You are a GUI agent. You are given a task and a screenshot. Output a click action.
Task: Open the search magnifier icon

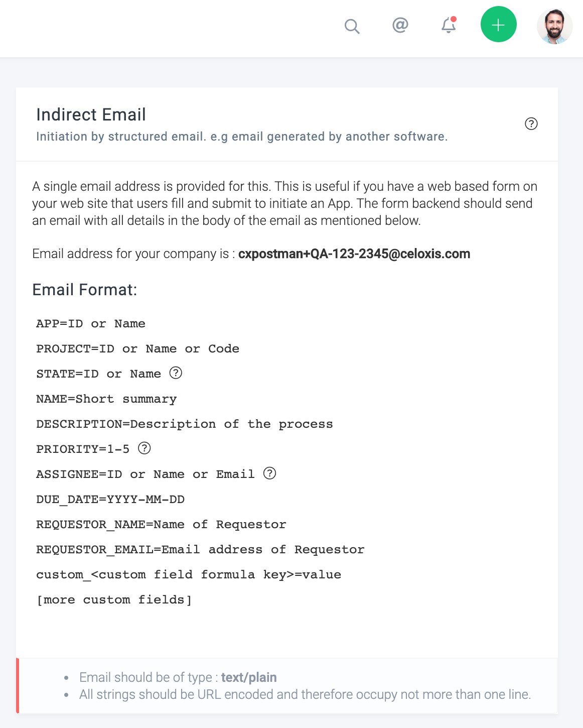tap(352, 26)
